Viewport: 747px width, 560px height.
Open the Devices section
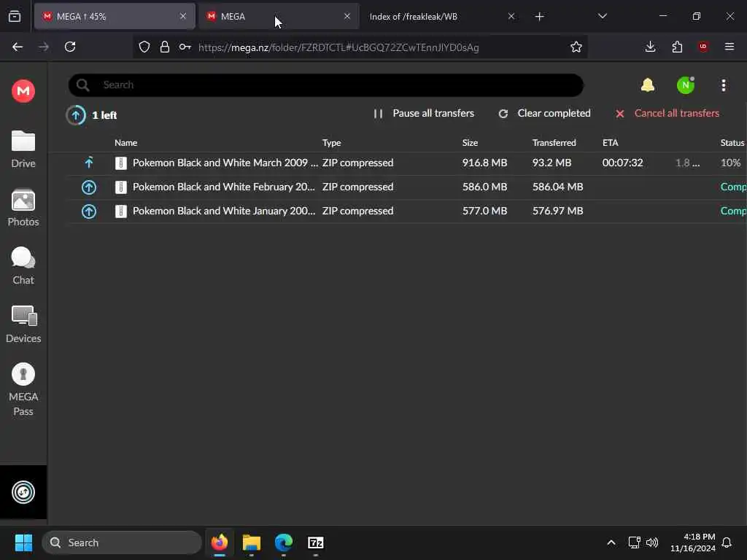(23, 324)
